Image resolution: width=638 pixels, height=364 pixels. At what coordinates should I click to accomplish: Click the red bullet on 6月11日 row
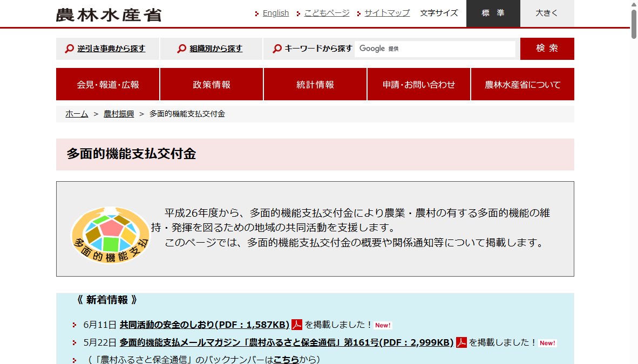pyautogui.click(x=74, y=325)
